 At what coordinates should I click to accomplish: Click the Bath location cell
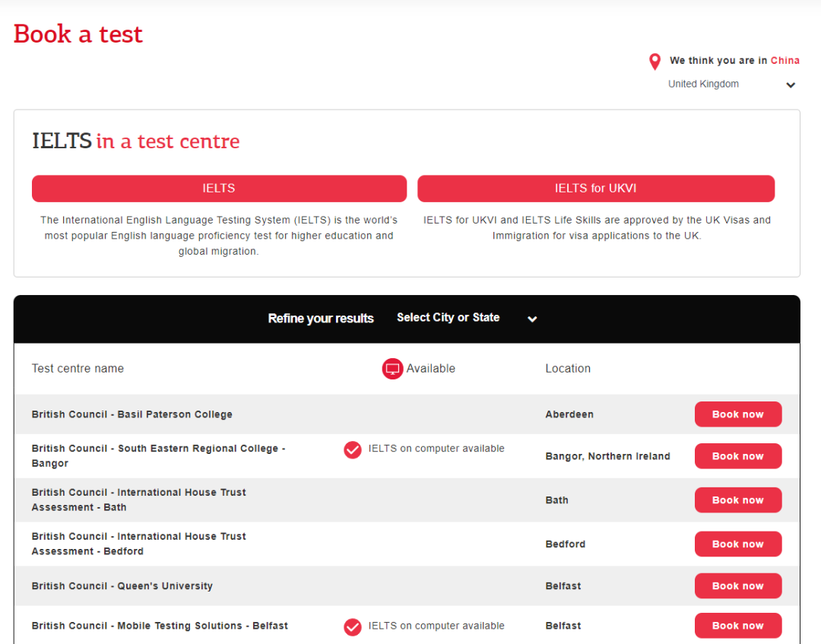point(556,500)
